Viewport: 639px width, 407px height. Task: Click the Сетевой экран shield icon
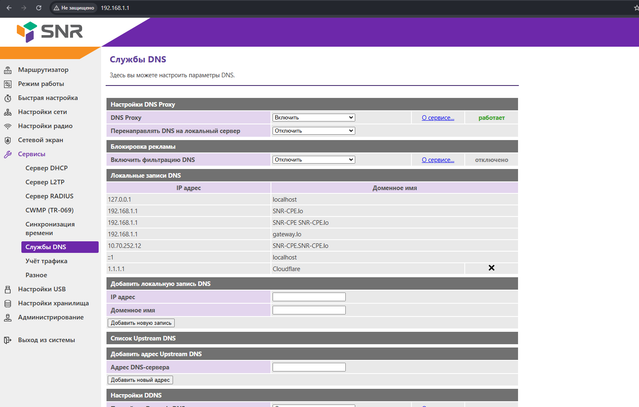[x=8, y=140]
